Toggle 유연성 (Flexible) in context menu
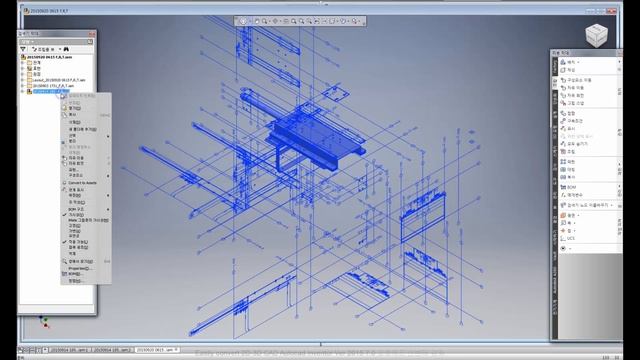This screenshot has width=640, height=360. (74, 236)
